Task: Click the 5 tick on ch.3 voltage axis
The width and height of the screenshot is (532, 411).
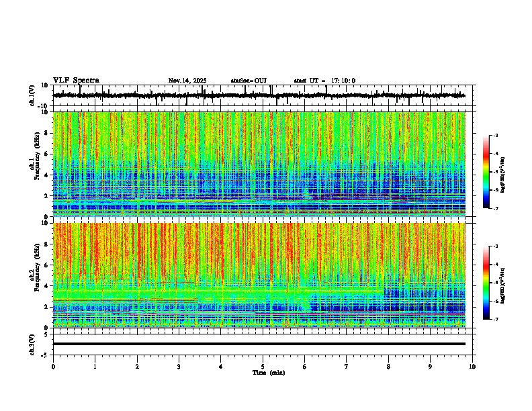Action: pos(46,334)
